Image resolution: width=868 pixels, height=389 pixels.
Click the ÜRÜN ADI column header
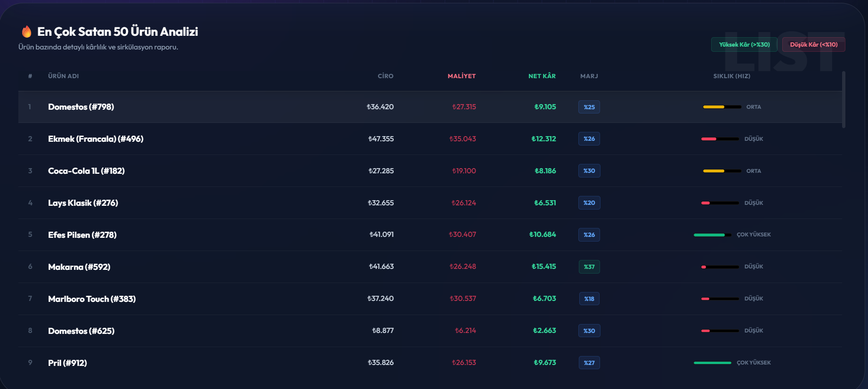pyautogui.click(x=64, y=76)
